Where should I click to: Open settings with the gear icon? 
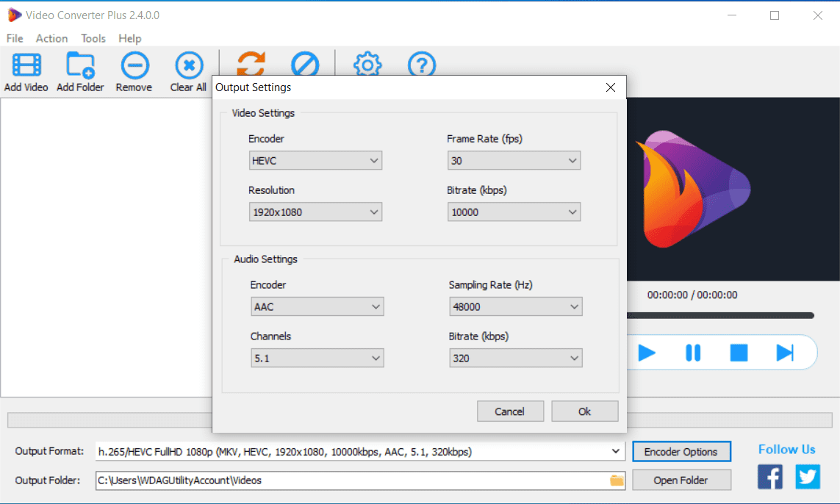point(367,64)
